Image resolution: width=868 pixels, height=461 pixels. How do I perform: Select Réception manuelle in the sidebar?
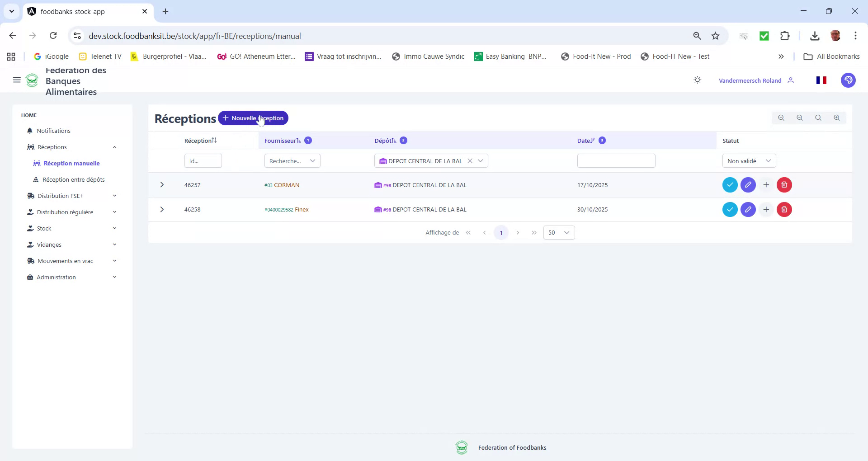71,163
